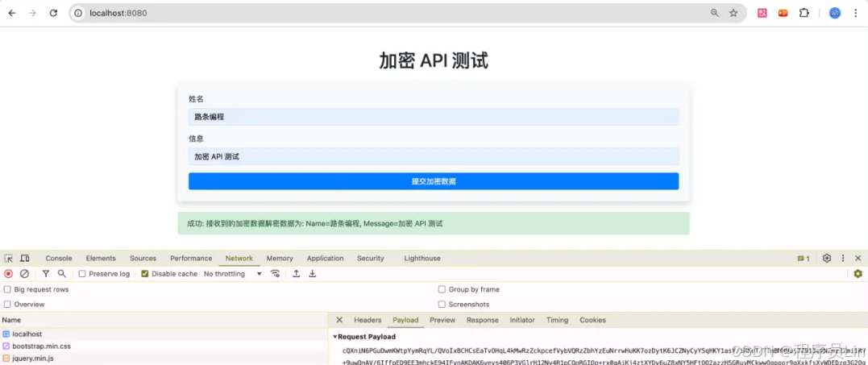This screenshot has height=365, width=868.
Task: Open the Preview tab of the request
Action: pos(442,320)
